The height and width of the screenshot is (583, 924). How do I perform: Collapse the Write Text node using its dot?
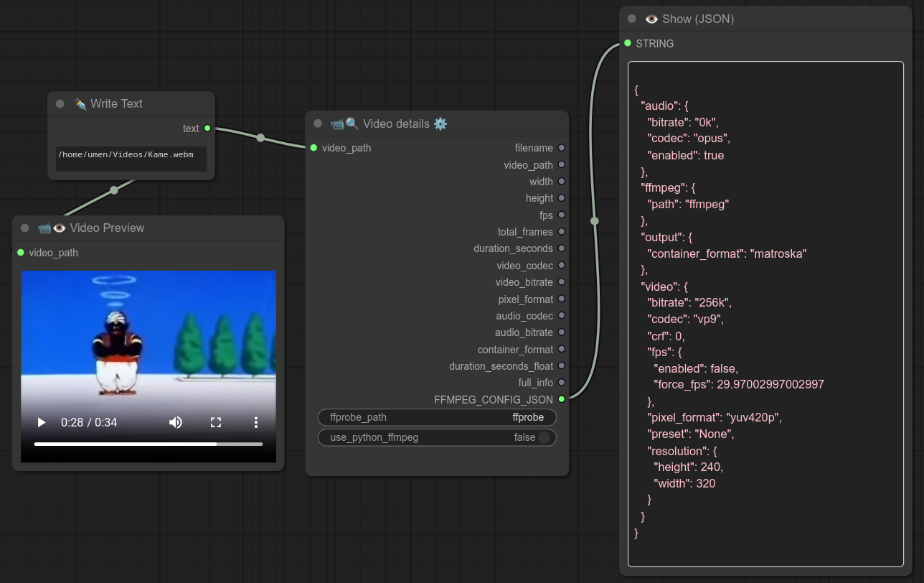60,104
